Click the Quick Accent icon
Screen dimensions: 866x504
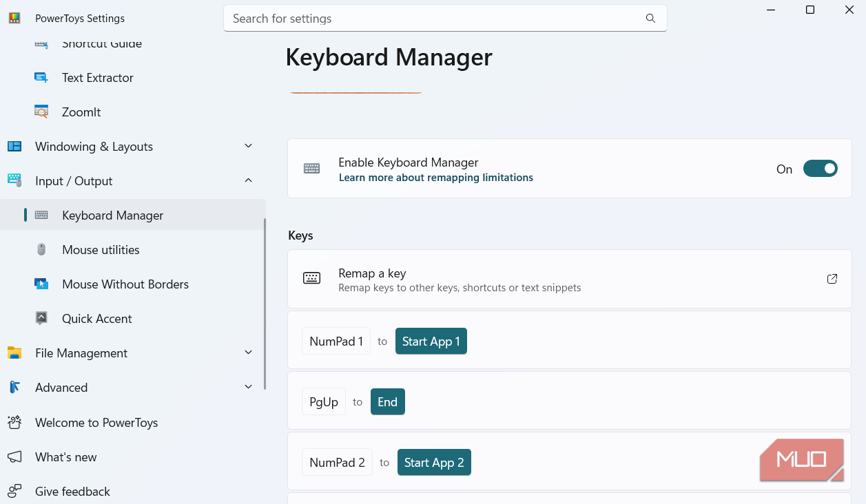coord(41,318)
